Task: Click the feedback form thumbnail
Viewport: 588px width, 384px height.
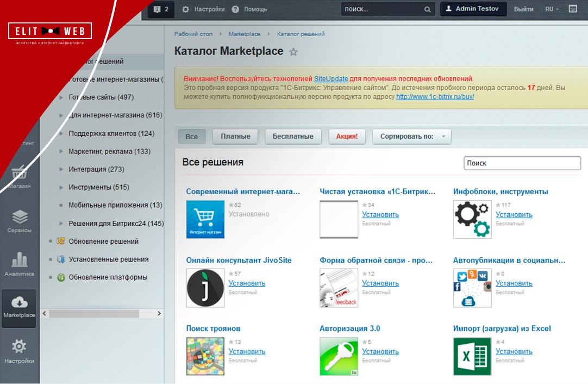Action: click(339, 288)
